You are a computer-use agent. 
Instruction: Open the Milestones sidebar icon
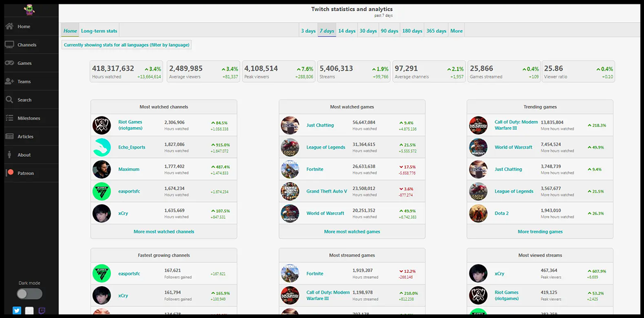click(x=9, y=118)
